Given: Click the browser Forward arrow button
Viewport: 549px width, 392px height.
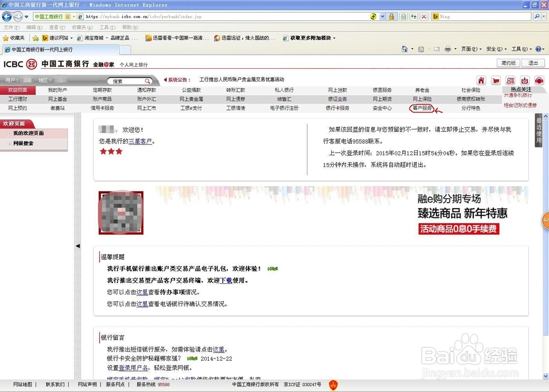Looking at the screenshot, I should [x=18, y=16].
